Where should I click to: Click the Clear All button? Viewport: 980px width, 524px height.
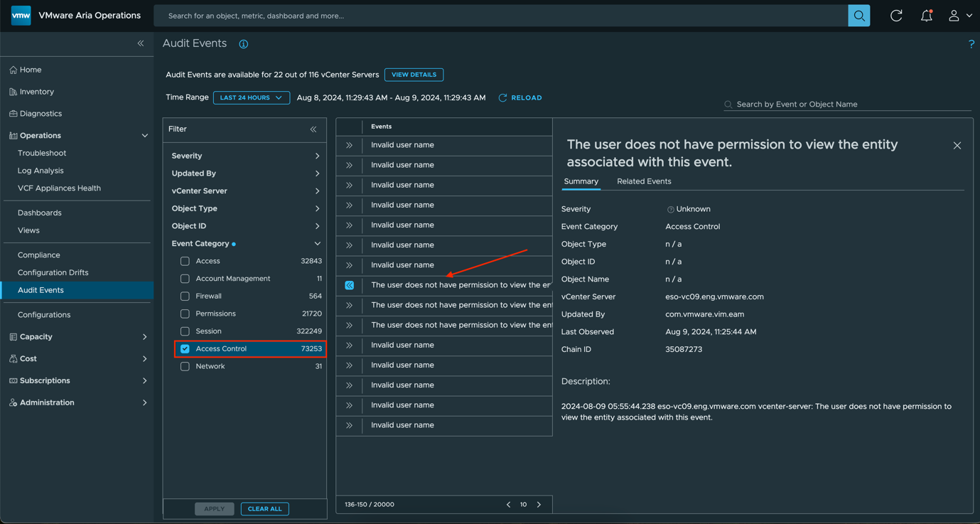pos(264,509)
